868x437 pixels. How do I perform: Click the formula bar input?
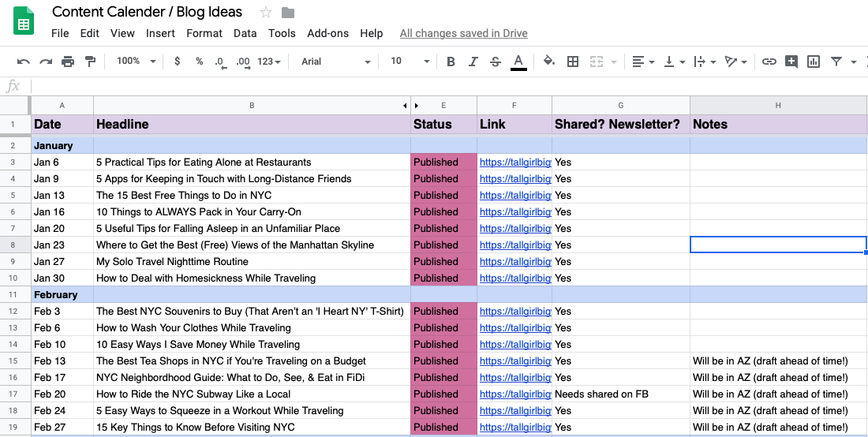[x=450, y=86]
